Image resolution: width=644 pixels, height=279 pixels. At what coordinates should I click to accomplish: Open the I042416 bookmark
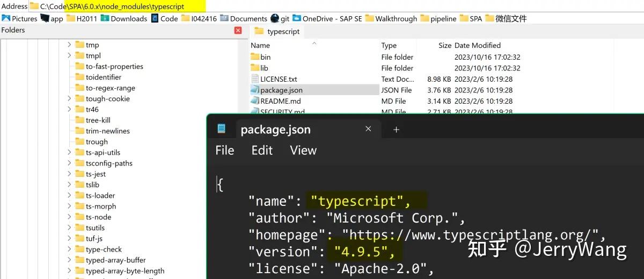tap(199, 18)
